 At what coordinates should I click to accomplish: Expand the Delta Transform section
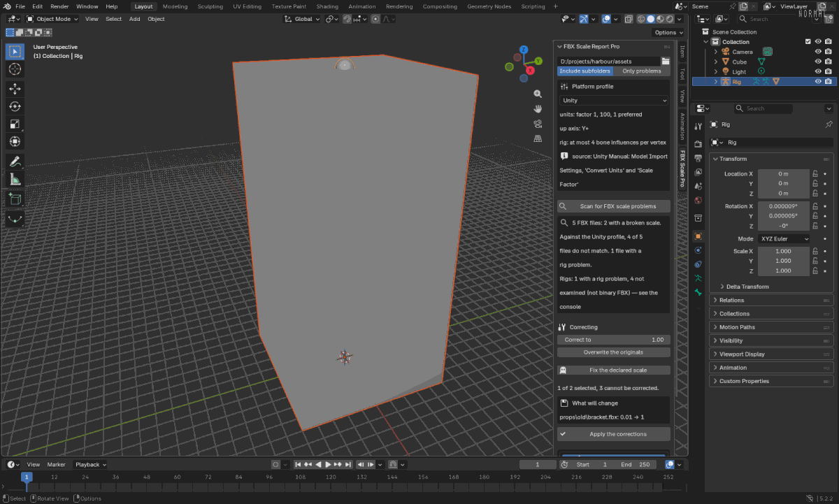pos(747,287)
